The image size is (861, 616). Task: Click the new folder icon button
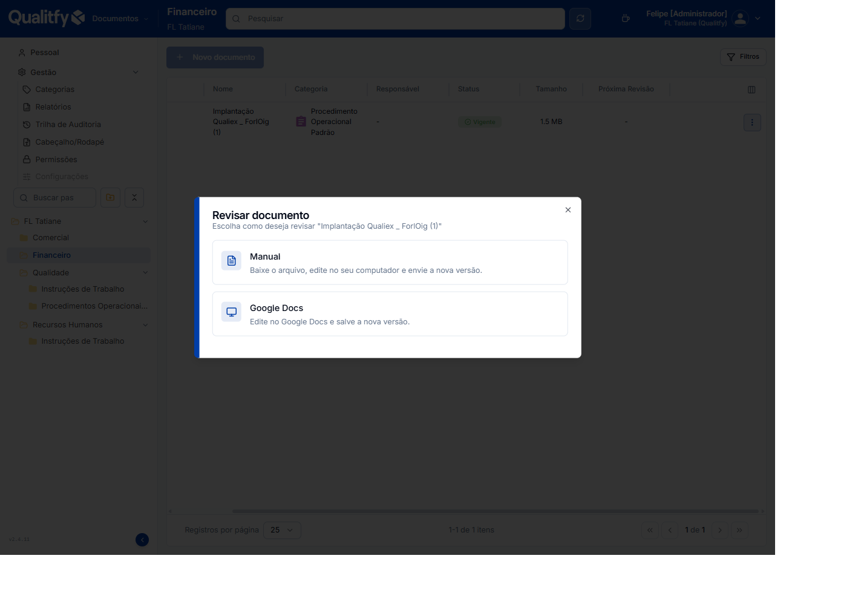click(x=110, y=198)
